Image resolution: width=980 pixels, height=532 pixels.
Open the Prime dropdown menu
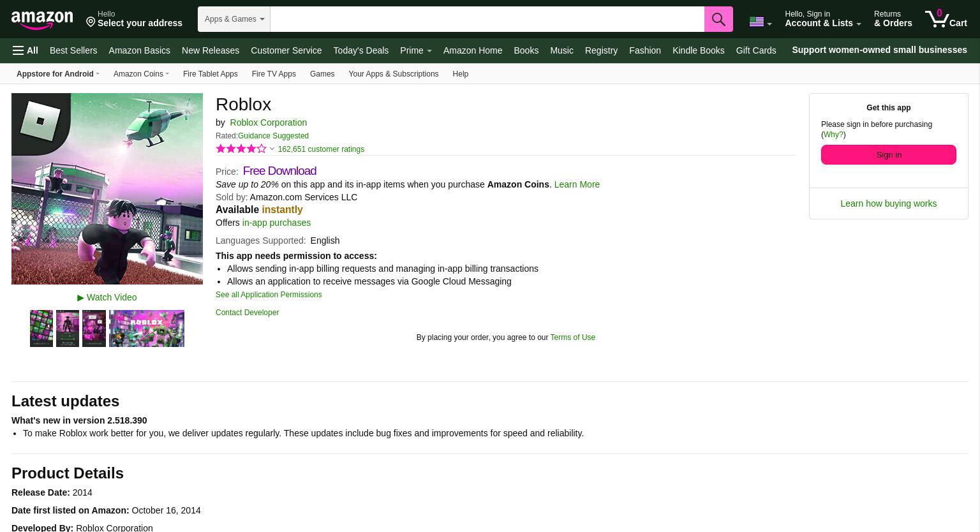coord(415,50)
